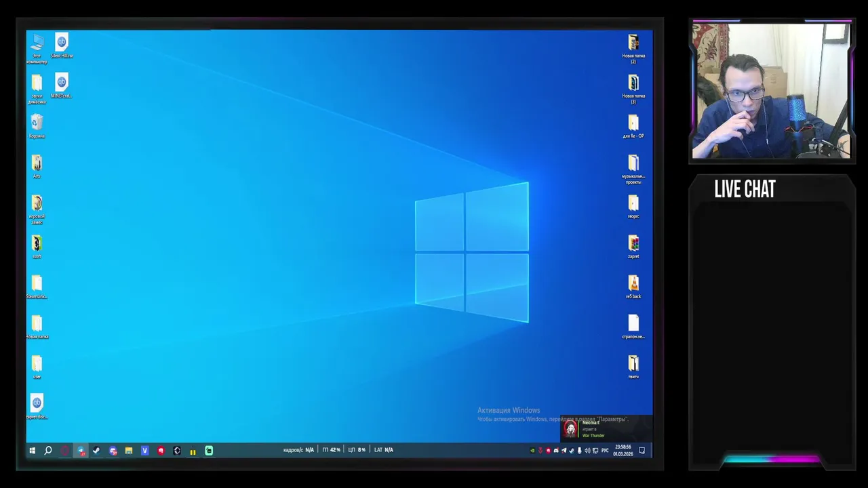Click the Neomart notification avatar
868x488 pixels.
click(571, 430)
